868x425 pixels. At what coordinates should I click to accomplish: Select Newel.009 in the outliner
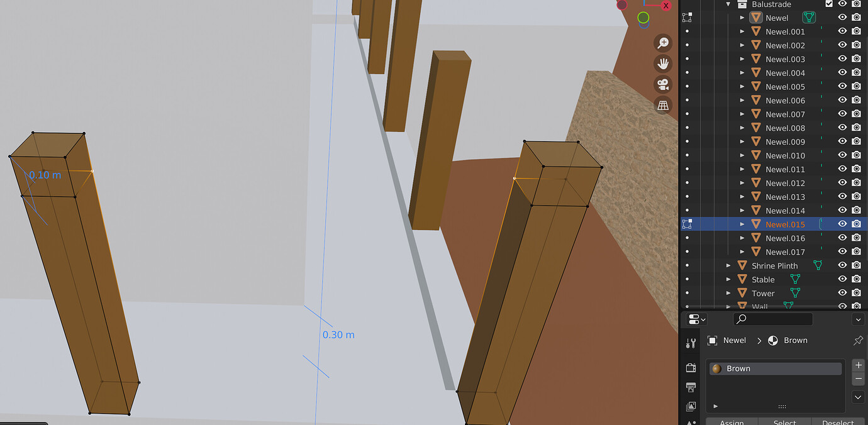tap(785, 141)
